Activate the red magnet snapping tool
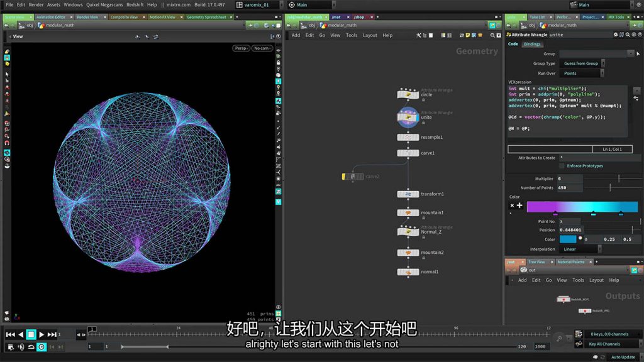 [x=7, y=143]
